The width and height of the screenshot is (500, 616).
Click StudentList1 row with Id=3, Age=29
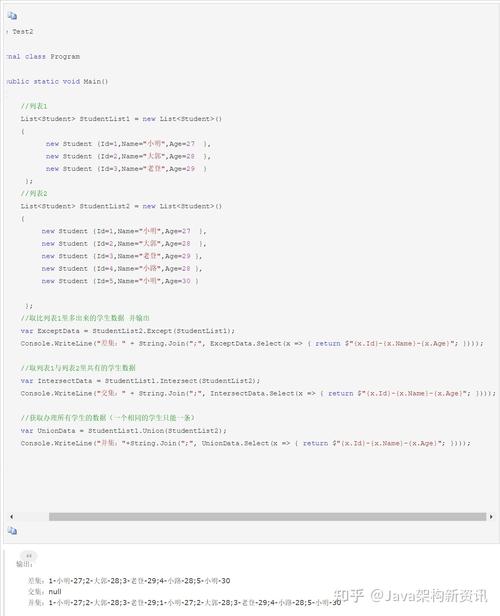pos(126,169)
